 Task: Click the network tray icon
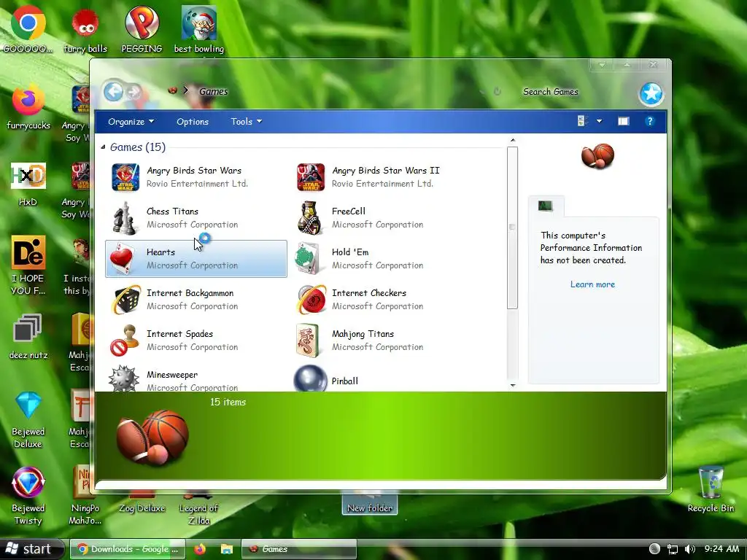[672, 549]
